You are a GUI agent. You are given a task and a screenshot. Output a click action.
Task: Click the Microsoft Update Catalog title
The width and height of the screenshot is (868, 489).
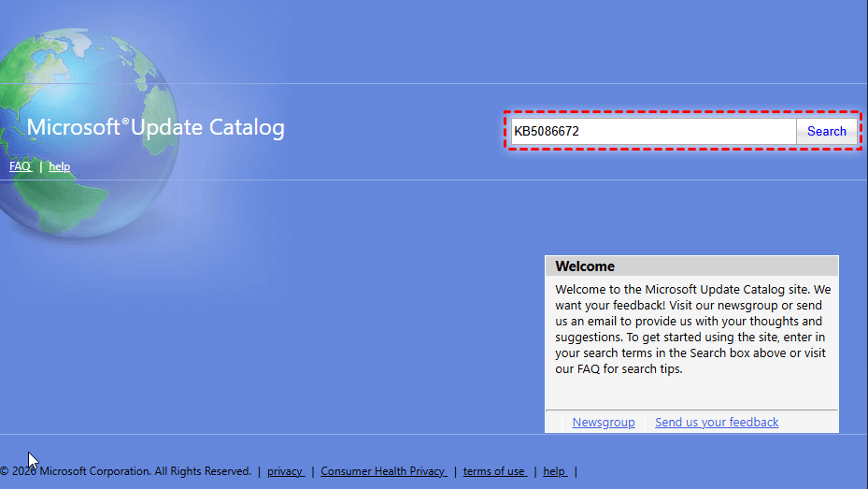pyautogui.click(x=155, y=127)
